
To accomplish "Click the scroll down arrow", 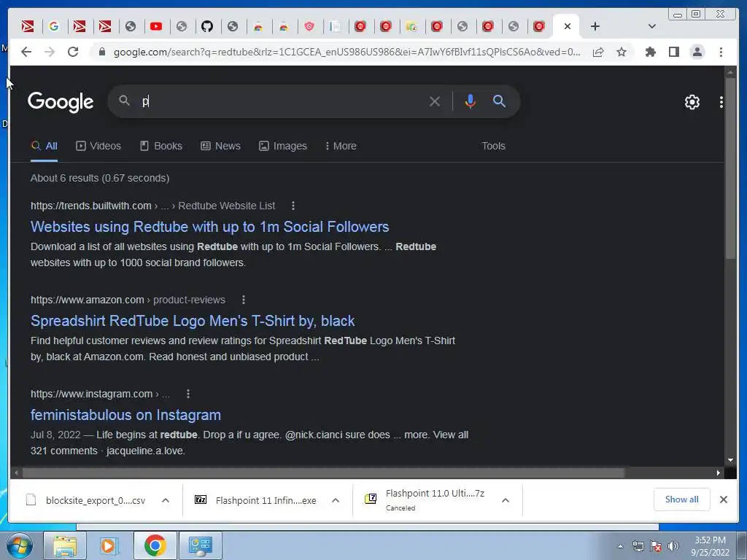I will tap(730, 460).
